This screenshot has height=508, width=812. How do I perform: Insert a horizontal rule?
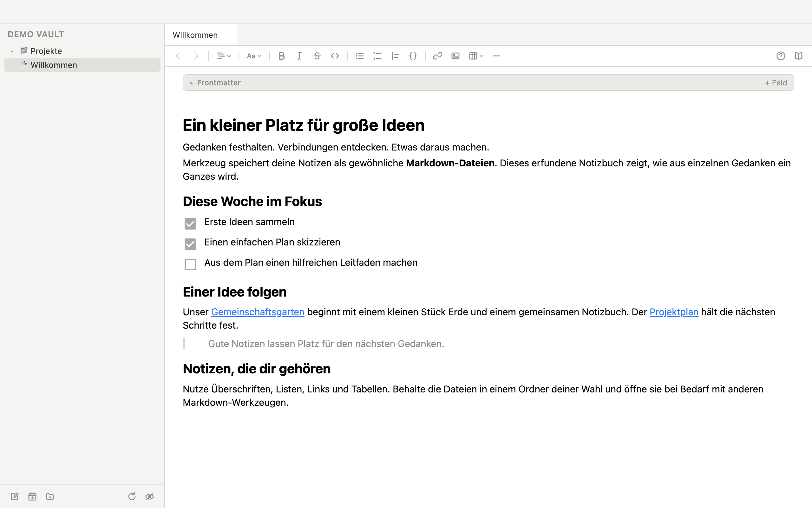[497, 56]
